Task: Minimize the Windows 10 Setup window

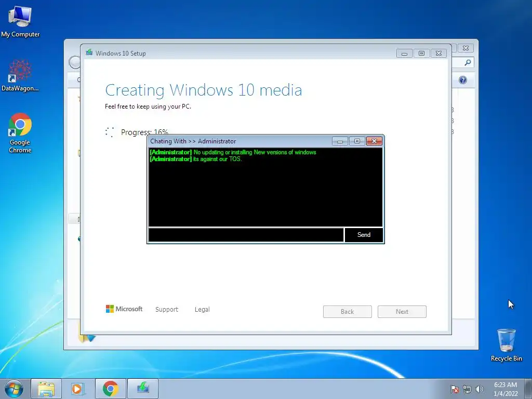Action: (404, 54)
